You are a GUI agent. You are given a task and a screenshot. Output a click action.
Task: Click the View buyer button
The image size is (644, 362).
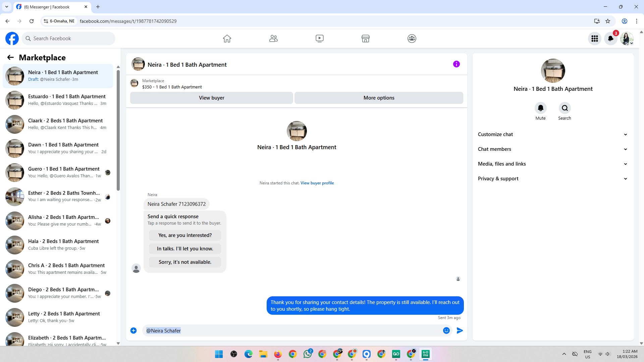pos(212,98)
